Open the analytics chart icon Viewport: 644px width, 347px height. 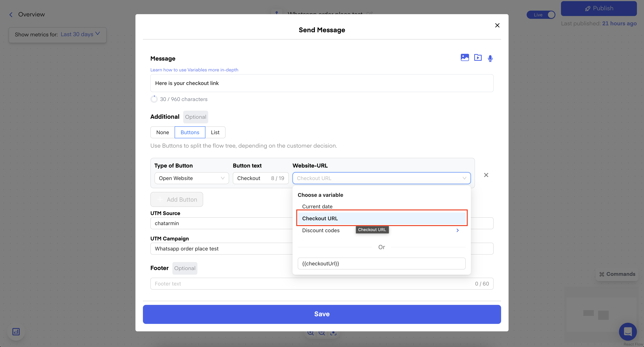(x=16, y=332)
